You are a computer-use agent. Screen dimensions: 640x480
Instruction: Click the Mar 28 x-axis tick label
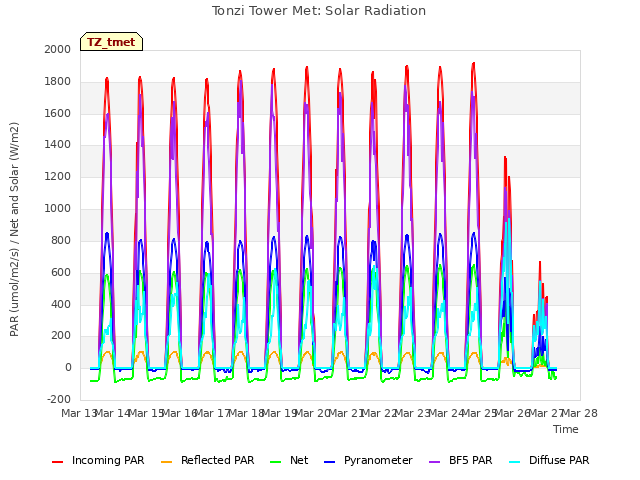pos(580,413)
